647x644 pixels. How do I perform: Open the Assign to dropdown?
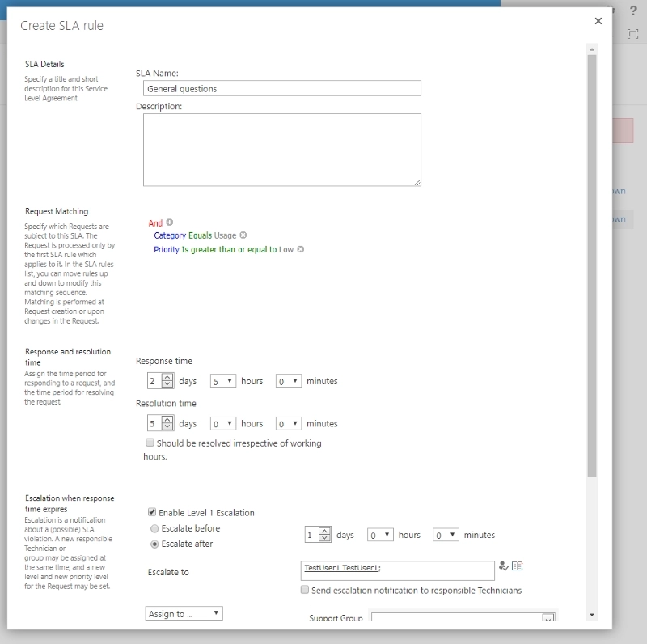pyautogui.click(x=184, y=613)
